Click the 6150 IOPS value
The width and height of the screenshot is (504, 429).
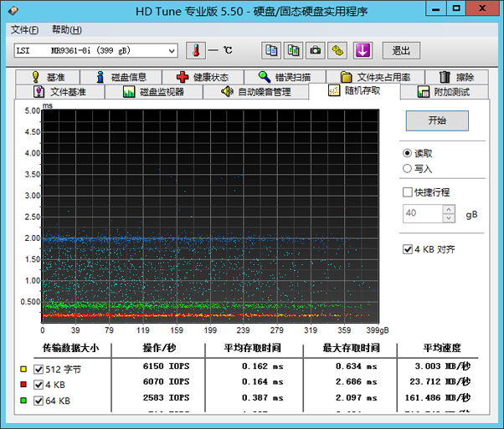pyautogui.click(x=166, y=366)
